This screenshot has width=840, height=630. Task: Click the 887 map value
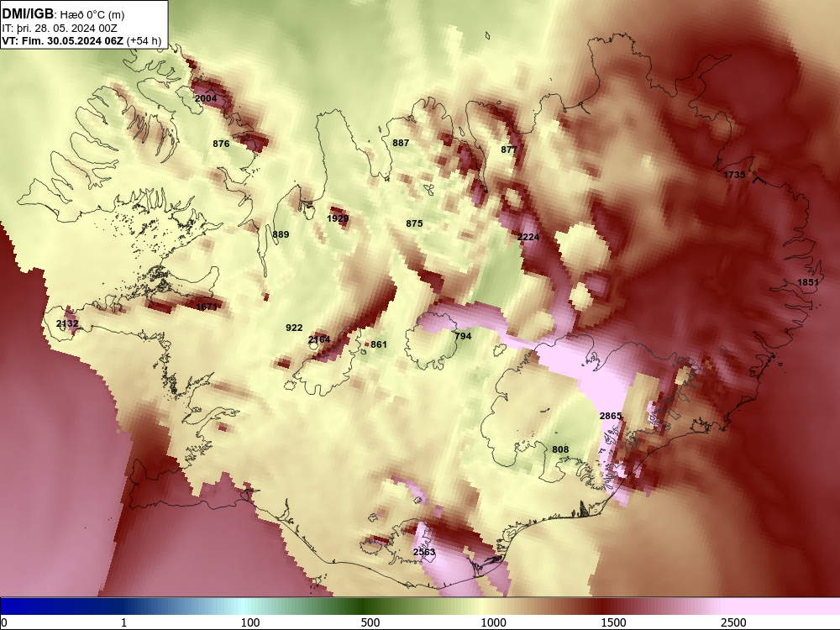point(401,143)
